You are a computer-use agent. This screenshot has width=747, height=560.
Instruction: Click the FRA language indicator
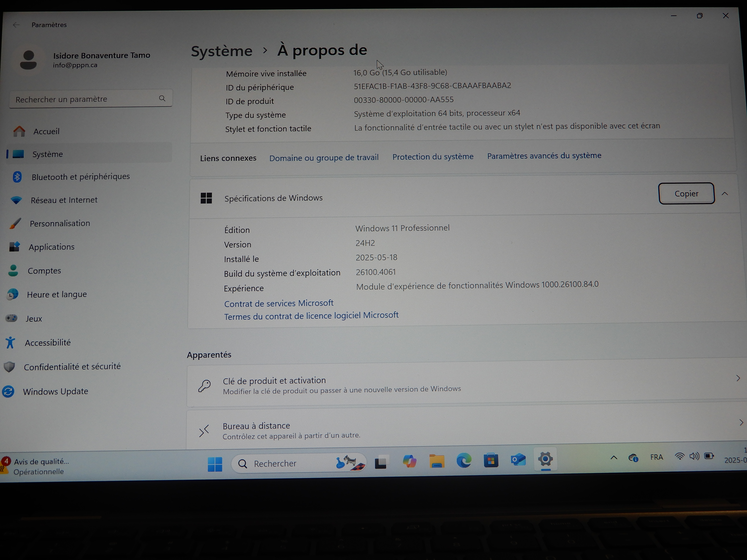657,457
